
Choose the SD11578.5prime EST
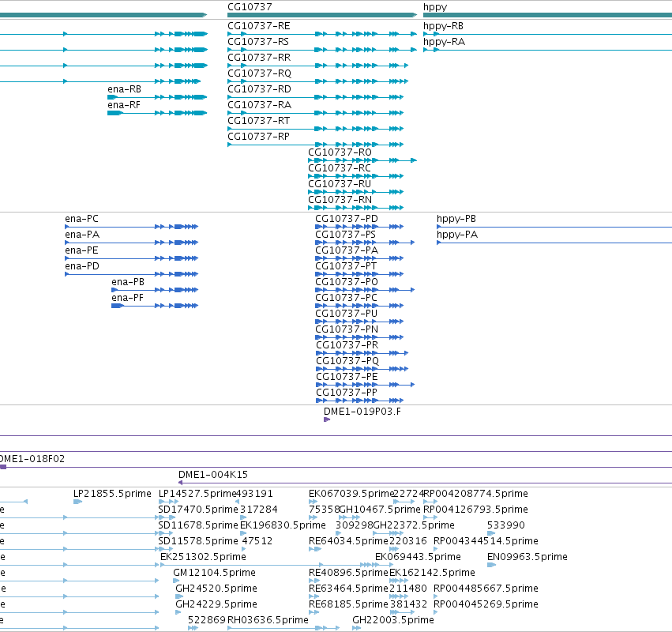pos(198,541)
